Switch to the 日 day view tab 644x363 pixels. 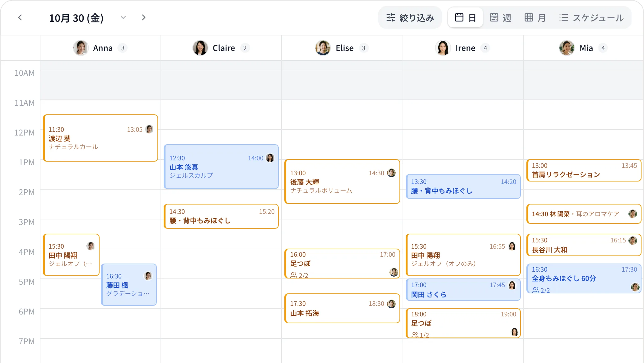pos(465,18)
